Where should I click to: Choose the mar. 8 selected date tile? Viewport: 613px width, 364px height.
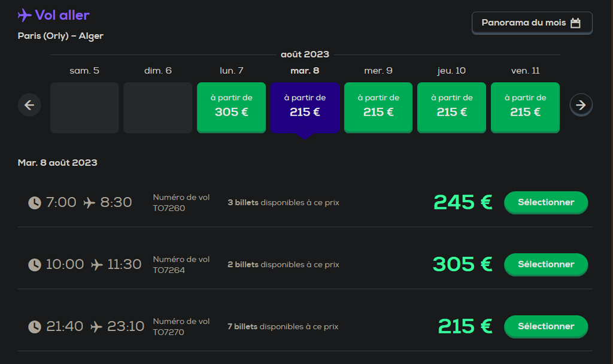tap(305, 107)
